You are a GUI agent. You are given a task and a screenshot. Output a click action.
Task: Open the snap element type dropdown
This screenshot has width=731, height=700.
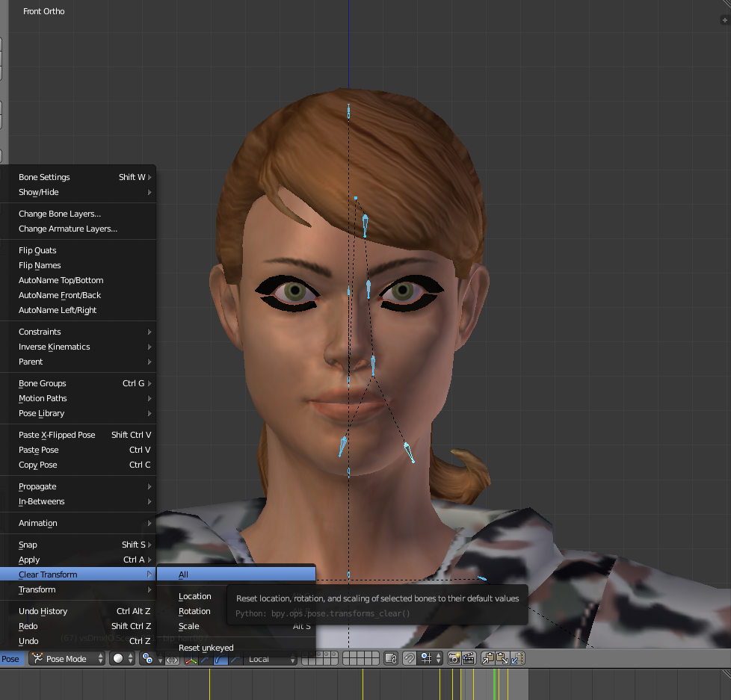[x=431, y=658]
